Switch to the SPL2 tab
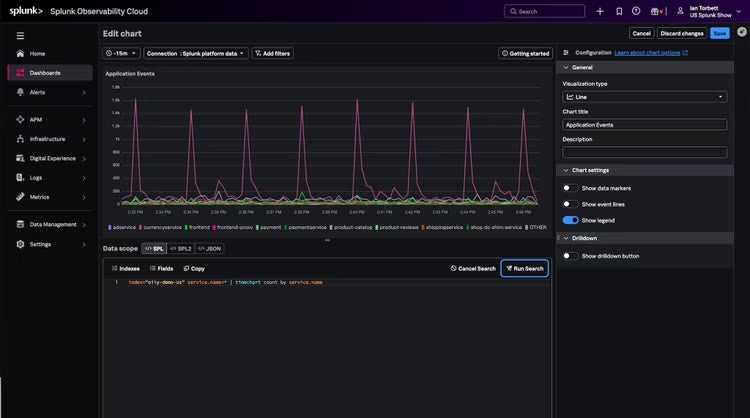Viewport: 750px width, 418px height. click(181, 249)
